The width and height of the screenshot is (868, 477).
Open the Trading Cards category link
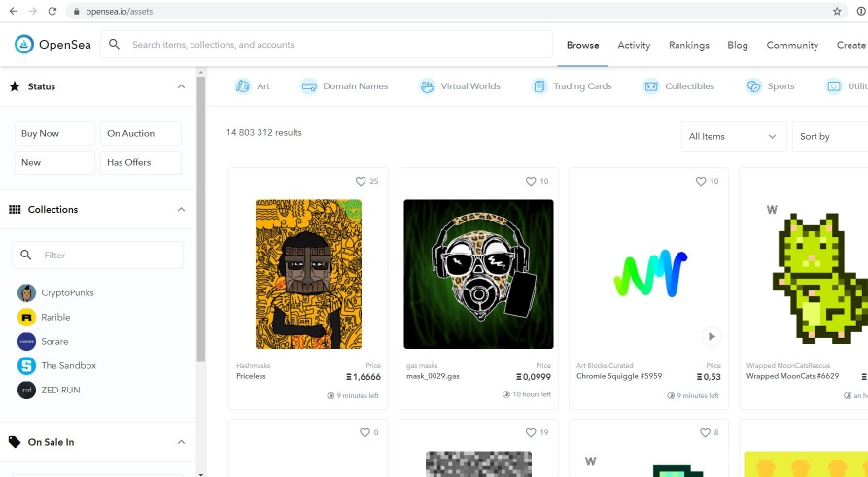click(x=582, y=86)
